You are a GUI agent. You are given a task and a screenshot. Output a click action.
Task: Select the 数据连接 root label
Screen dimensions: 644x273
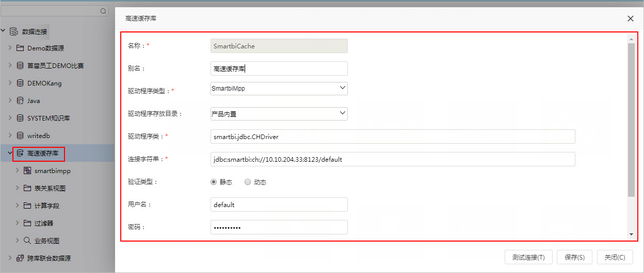click(x=35, y=31)
